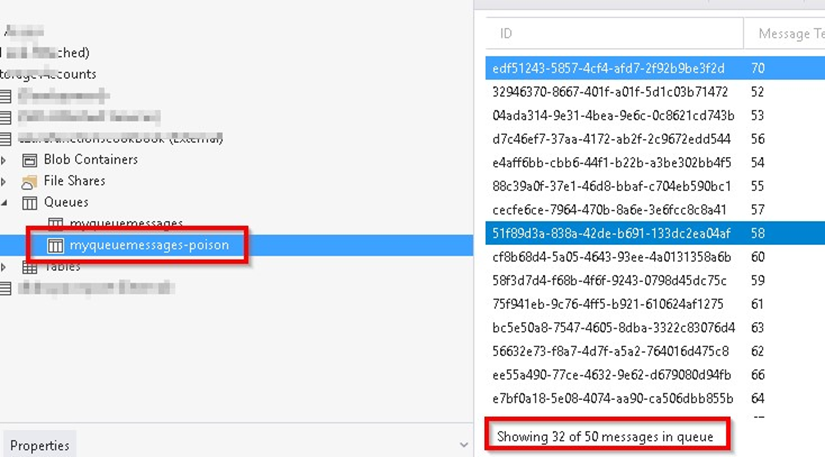The image size is (825, 457).
Task: Select message row starting with bc5e50a8
Action: click(608, 327)
